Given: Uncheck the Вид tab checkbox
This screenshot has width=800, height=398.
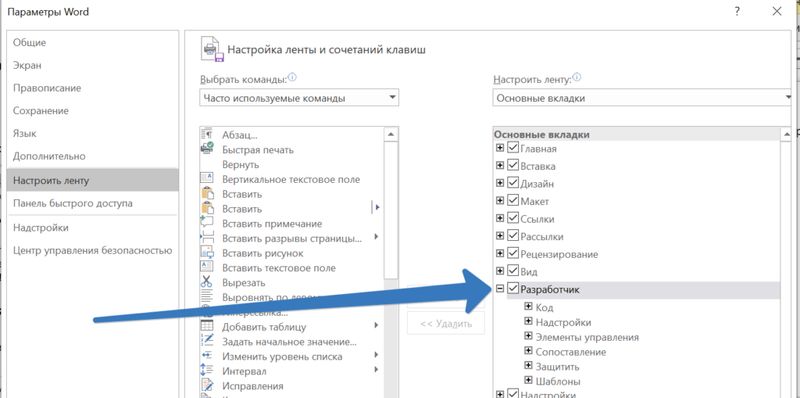Looking at the screenshot, I should [513, 271].
